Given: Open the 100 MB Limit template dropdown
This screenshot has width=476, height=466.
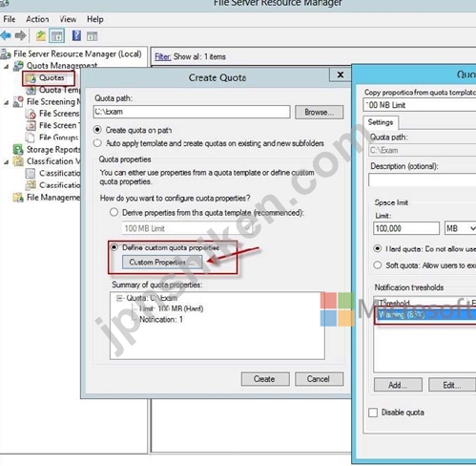Looking at the screenshot, I should pyautogui.click(x=187, y=228).
